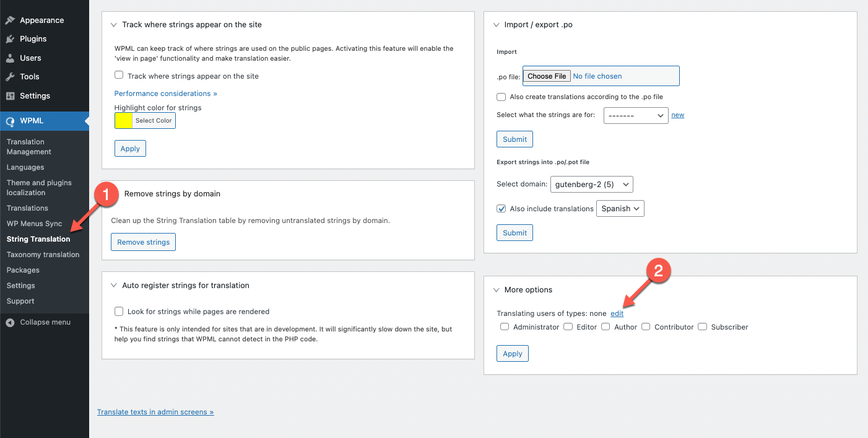Collapse the Auto register strings section
This screenshot has height=438, width=868.
[113, 286]
